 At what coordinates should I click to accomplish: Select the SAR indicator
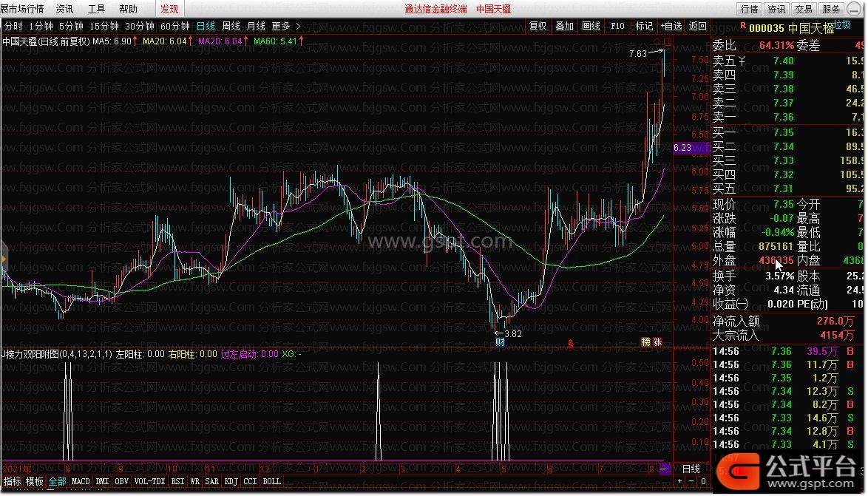[212, 482]
